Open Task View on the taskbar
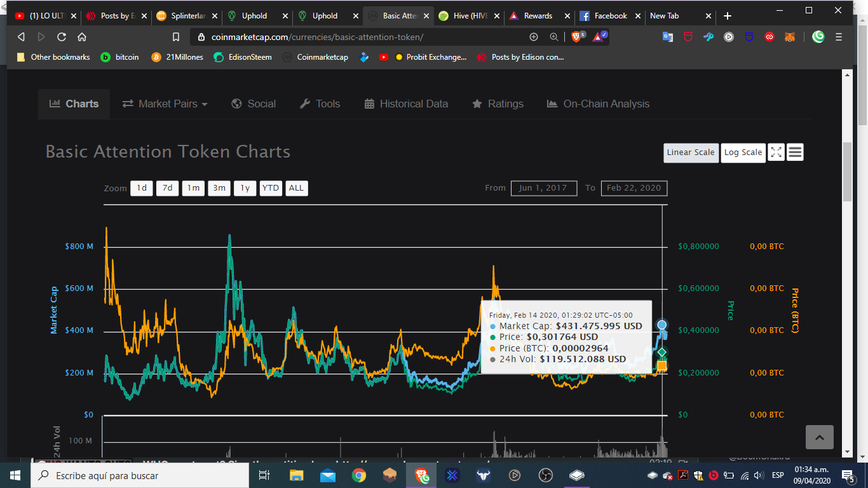 (264, 475)
